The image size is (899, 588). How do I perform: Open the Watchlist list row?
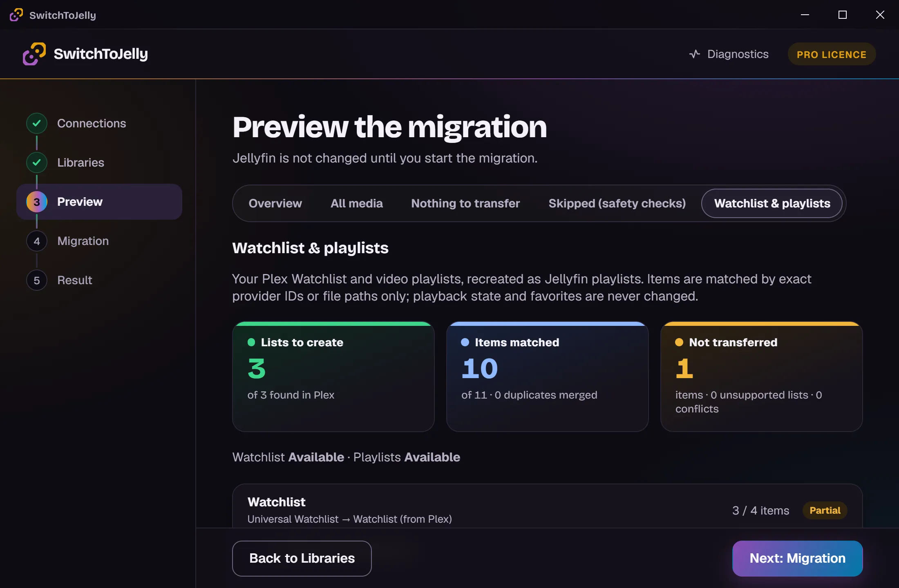coord(547,506)
